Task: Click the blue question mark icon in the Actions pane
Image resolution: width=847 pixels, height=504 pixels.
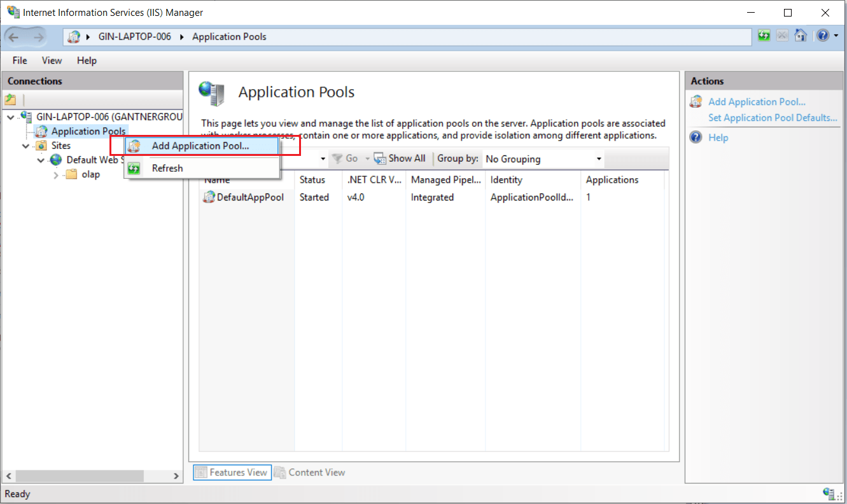Action: click(696, 137)
